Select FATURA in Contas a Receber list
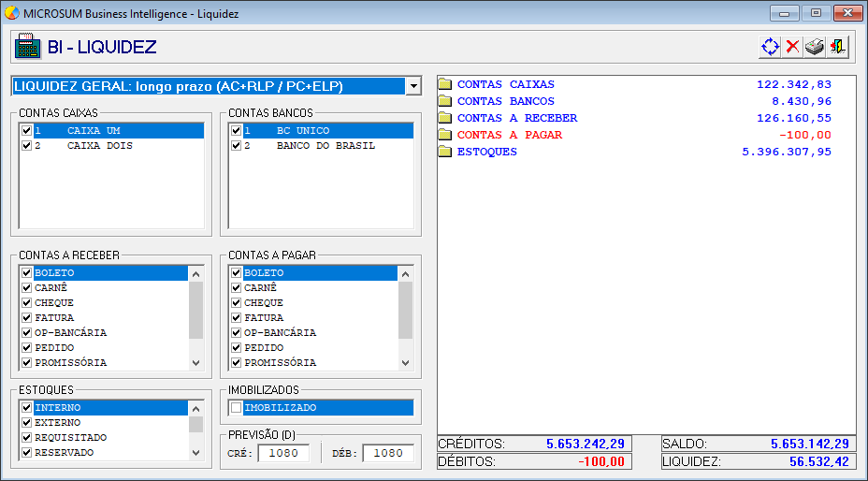The width and height of the screenshot is (868, 481). (x=54, y=318)
